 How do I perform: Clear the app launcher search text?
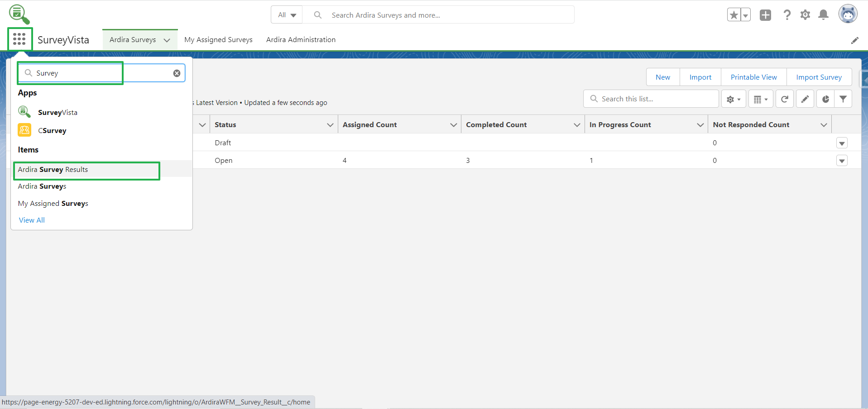[177, 73]
